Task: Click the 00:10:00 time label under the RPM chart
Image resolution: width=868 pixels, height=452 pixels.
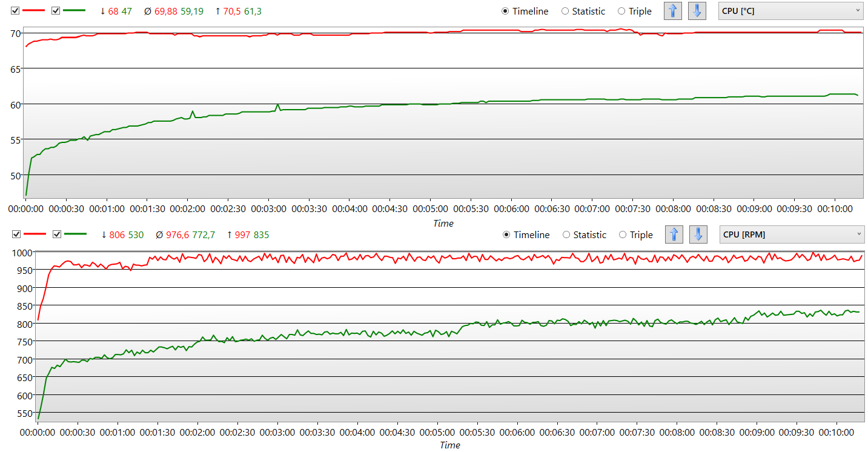Action: coord(837,433)
